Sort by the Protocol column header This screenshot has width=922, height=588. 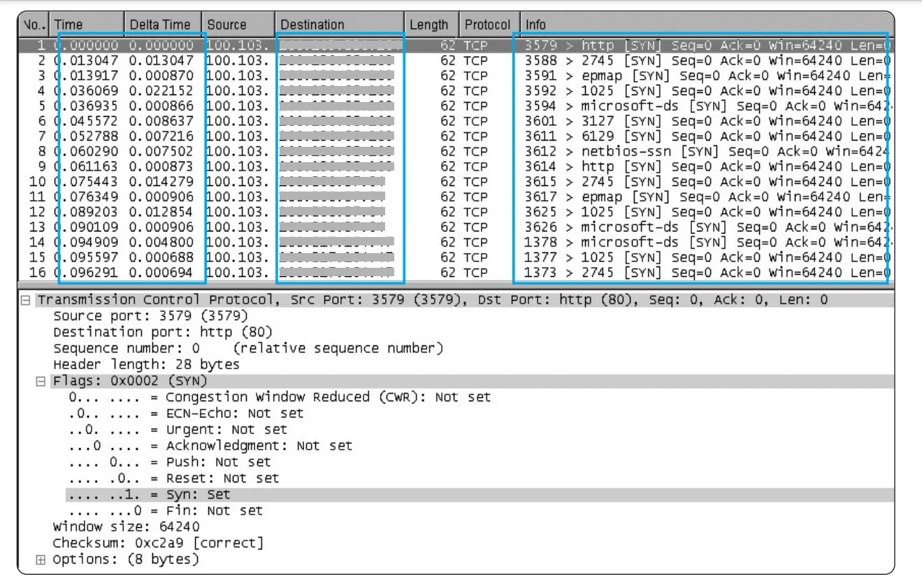489,24
